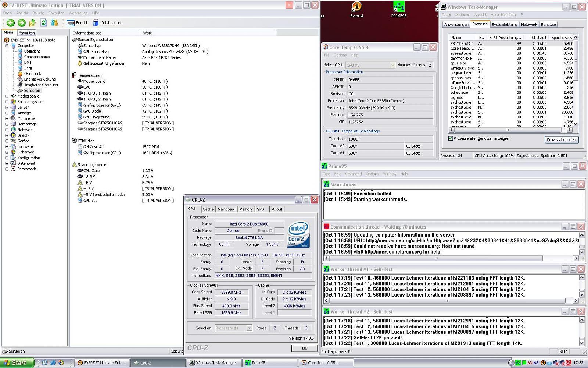The width and height of the screenshot is (588, 368).
Task: Click the EVEREST users toolbar icon
Action: (54, 23)
